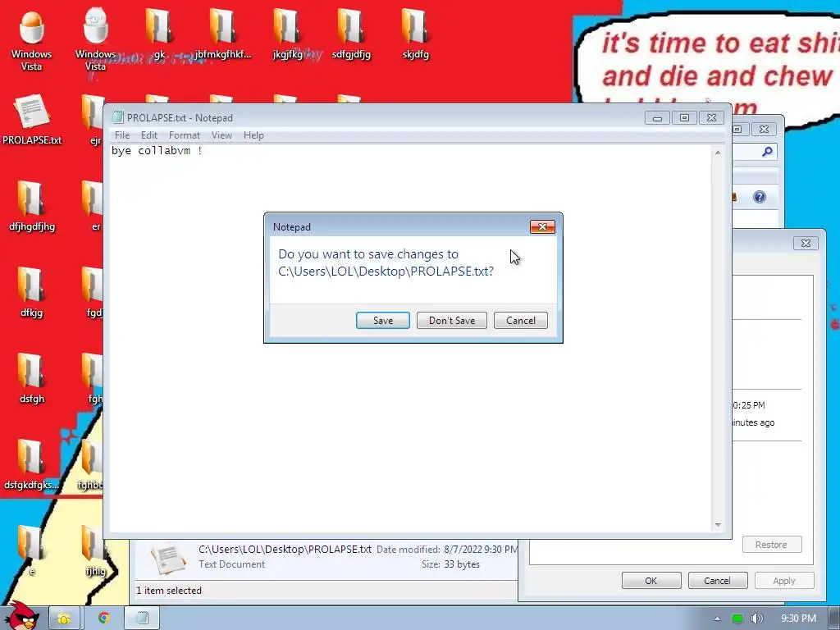Select the dsfgkdfgks... folder icon

32,465
